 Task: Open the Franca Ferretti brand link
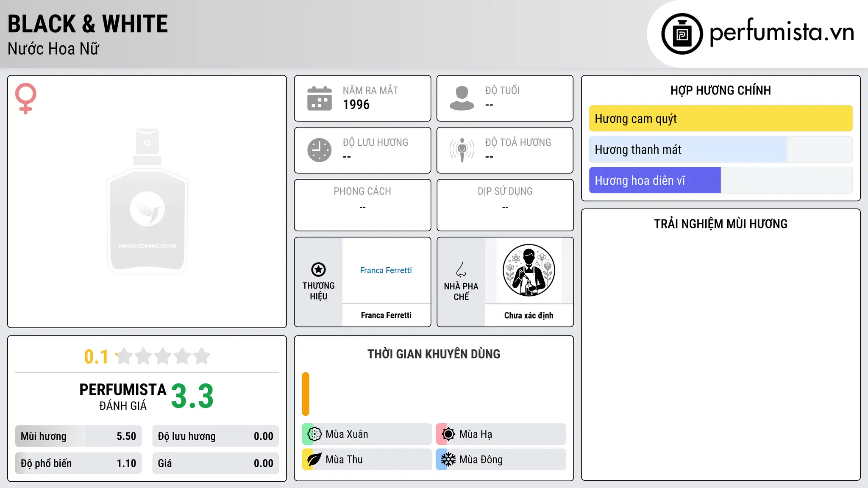coord(386,270)
